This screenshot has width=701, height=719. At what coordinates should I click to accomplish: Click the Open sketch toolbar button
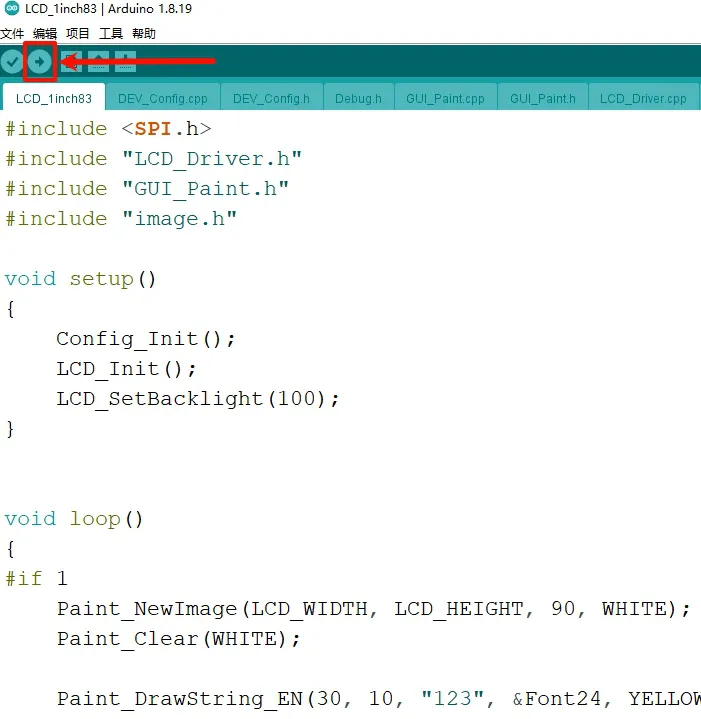[x=99, y=61]
